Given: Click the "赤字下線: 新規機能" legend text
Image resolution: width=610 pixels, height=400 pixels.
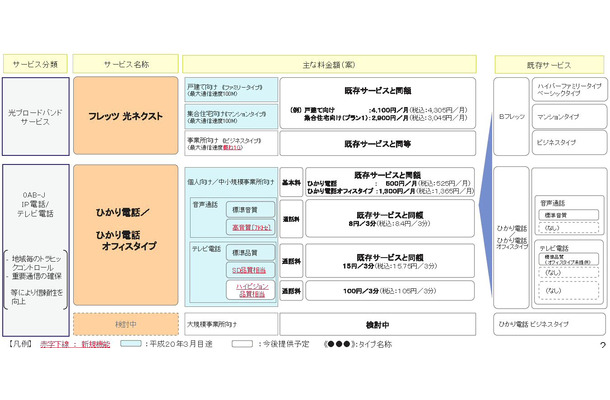Looking at the screenshot, I should (x=75, y=344).
